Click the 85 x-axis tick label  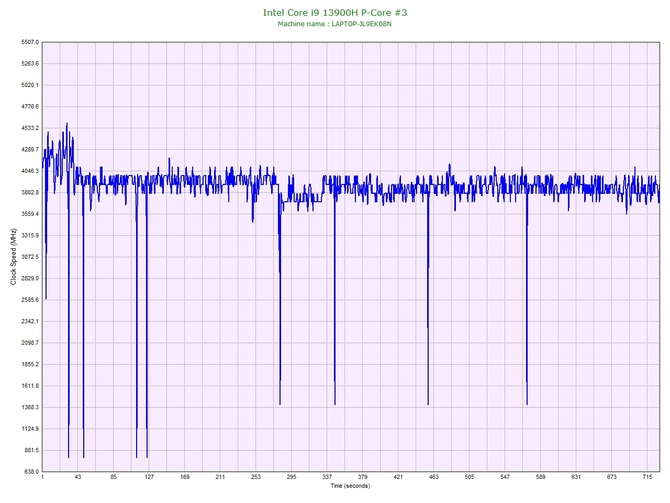[x=113, y=477]
